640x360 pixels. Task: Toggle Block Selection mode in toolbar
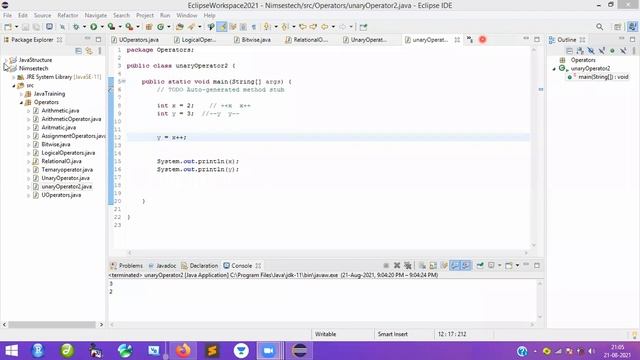coord(243,27)
